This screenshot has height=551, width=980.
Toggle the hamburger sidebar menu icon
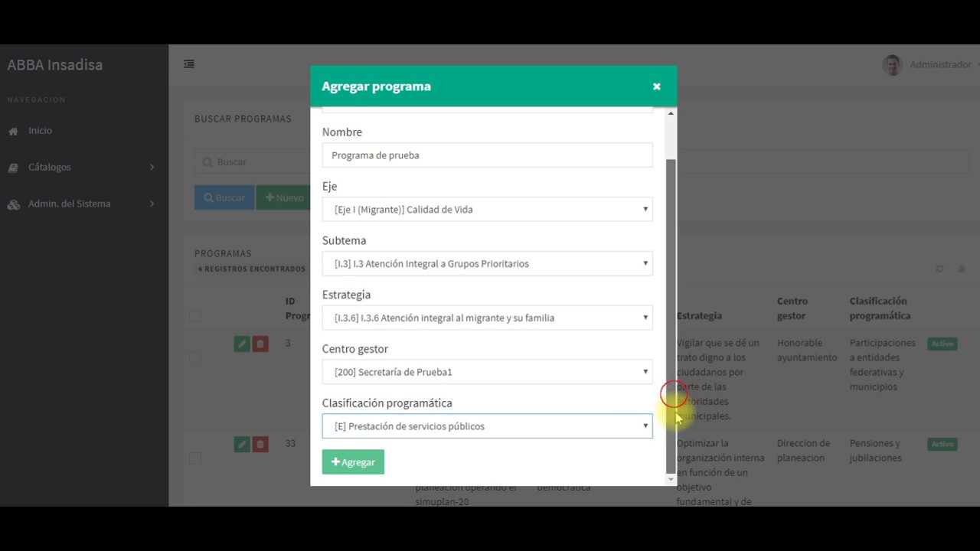(189, 64)
